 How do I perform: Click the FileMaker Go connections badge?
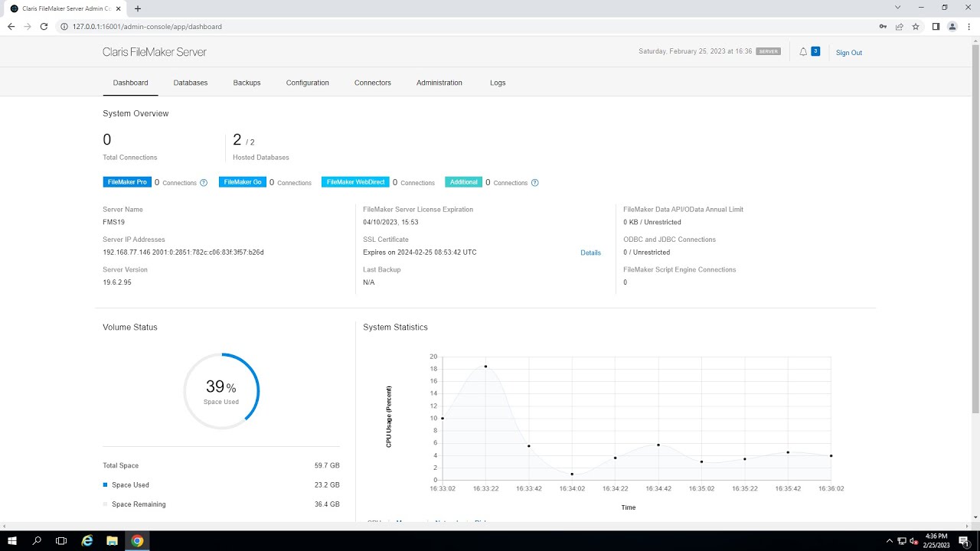243,182
